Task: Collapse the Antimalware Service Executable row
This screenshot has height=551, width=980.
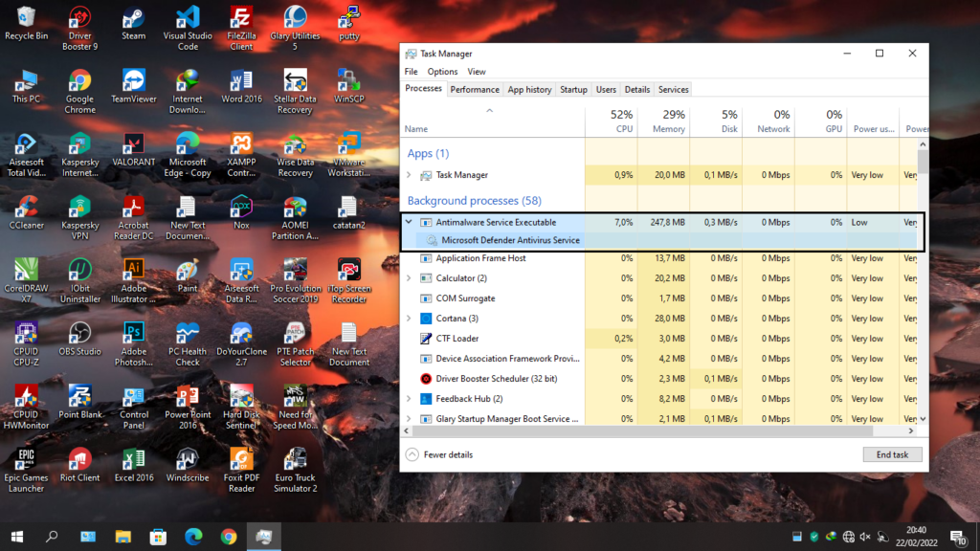Action: [410, 222]
